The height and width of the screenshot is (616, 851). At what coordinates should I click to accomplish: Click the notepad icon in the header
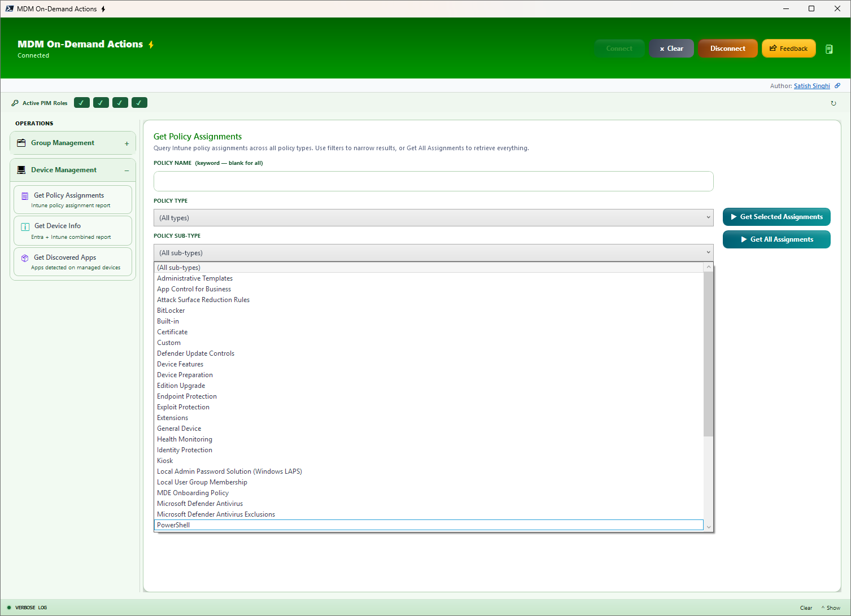[x=829, y=49]
